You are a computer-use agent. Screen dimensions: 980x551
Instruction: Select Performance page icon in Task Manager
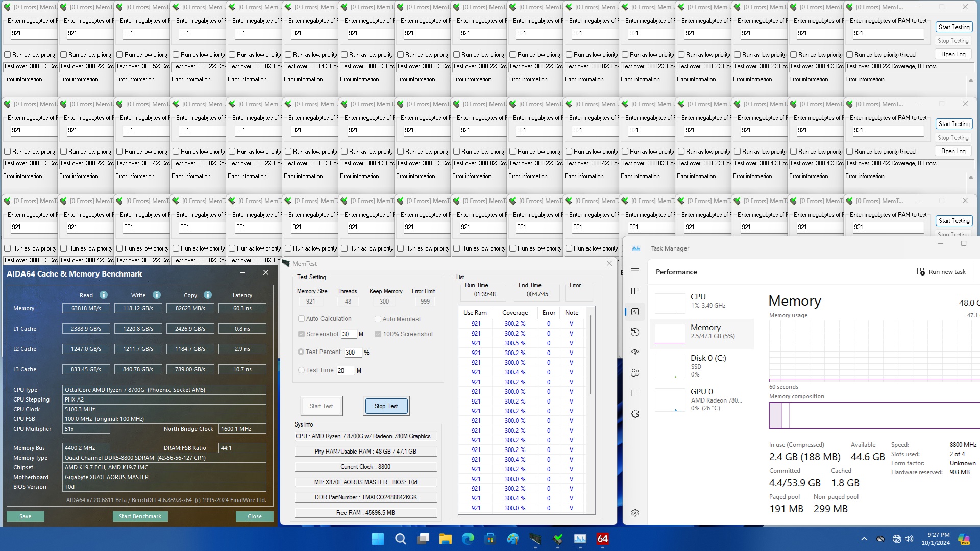[635, 312]
